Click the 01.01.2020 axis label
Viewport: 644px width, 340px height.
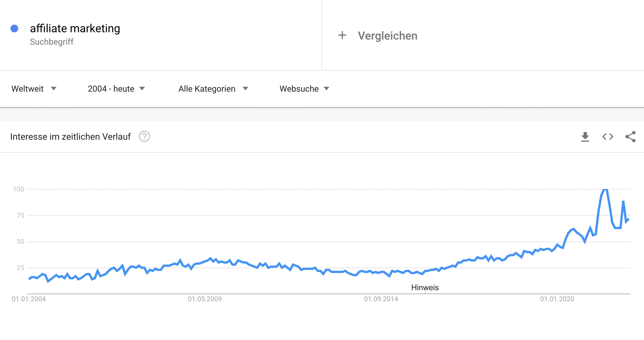point(557,299)
